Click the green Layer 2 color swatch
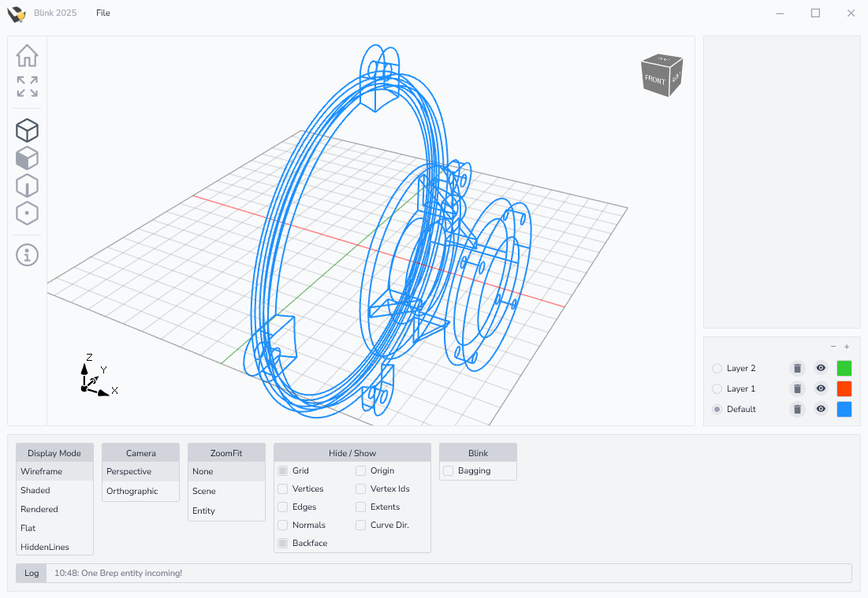Screen dimensions: 868x598 [x=844, y=368]
